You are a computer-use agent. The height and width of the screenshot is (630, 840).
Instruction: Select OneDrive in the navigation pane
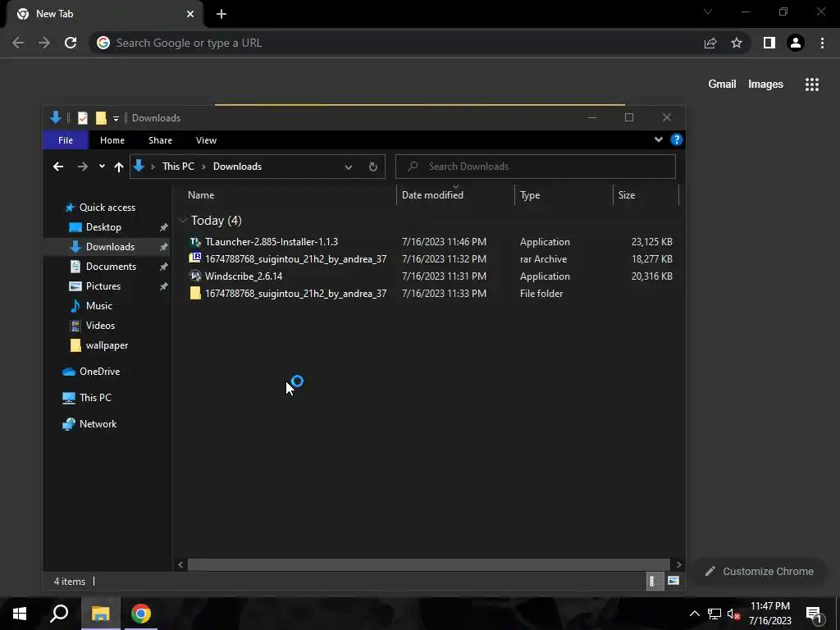coord(99,372)
